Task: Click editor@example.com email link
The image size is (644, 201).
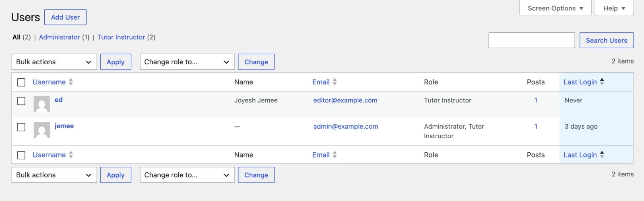Action: 345,100
